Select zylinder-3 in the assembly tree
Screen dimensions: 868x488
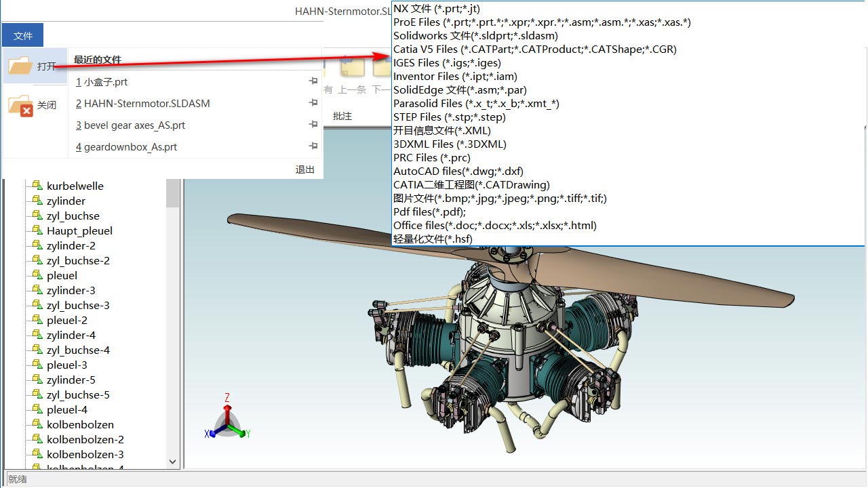(71, 290)
